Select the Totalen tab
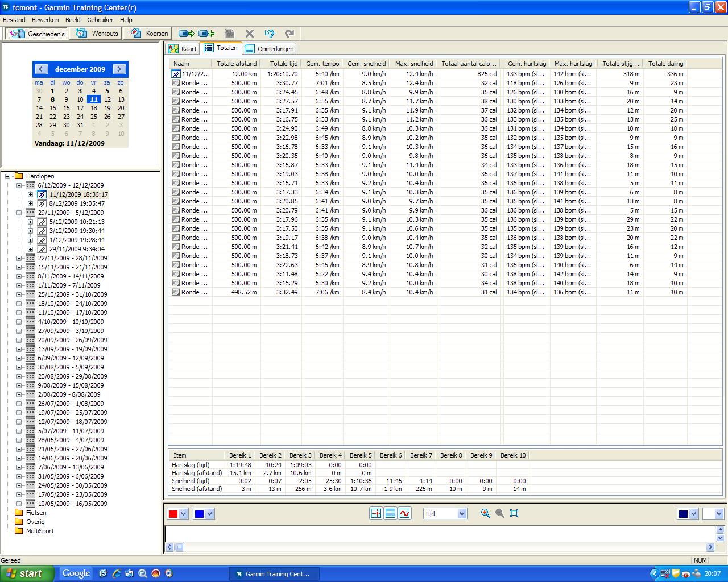Viewport: 728px width, 582px height. pyautogui.click(x=221, y=48)
